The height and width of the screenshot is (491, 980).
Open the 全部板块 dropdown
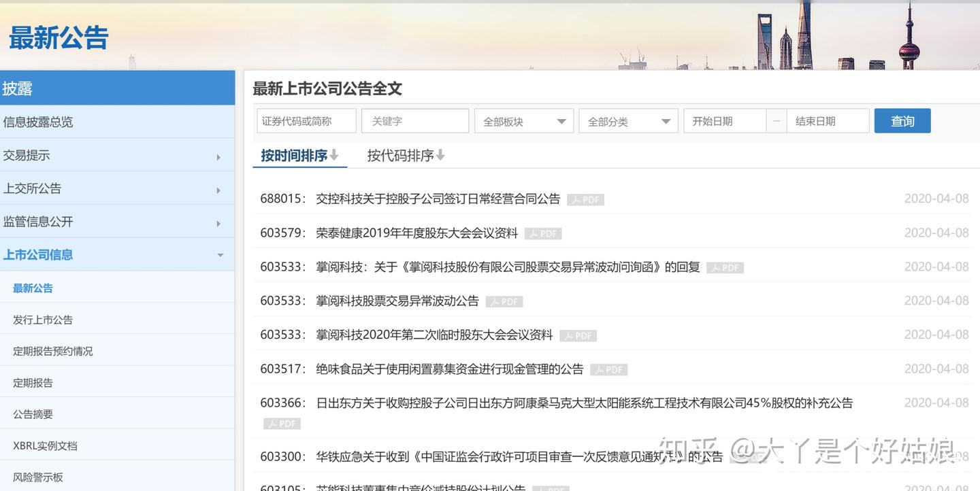coord(524,120)
